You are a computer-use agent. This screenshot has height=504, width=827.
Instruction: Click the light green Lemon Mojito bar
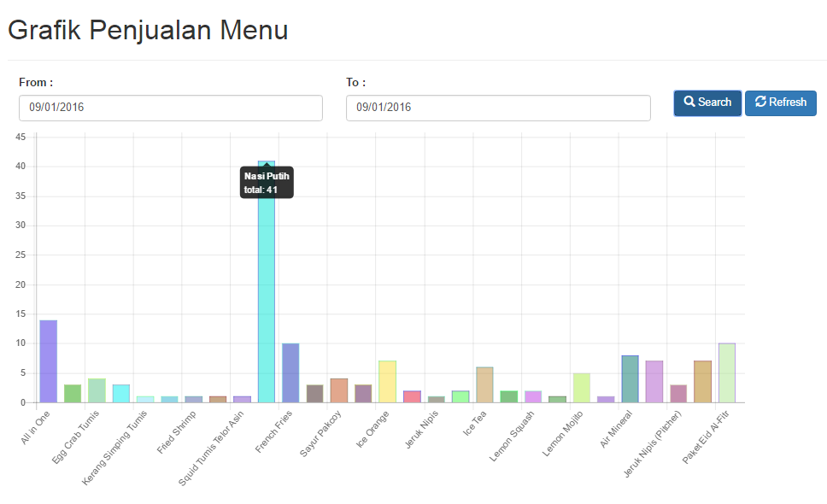[x=582, y=388]
